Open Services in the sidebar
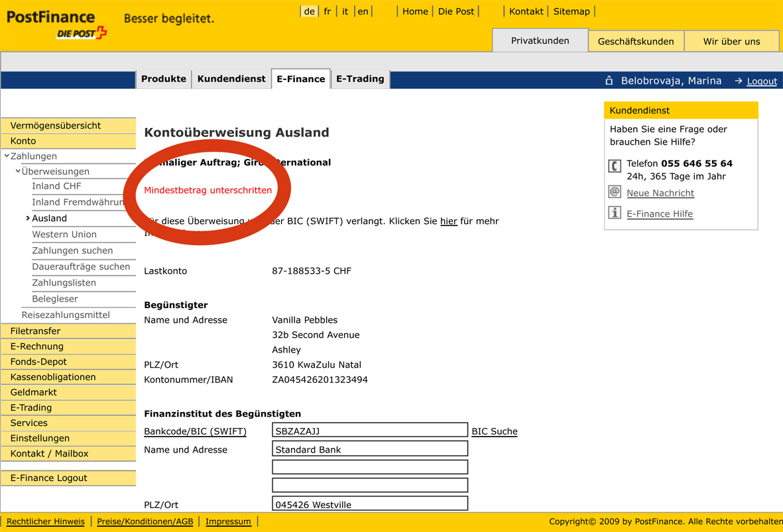783x532 pixels. (x=68, y=423)
